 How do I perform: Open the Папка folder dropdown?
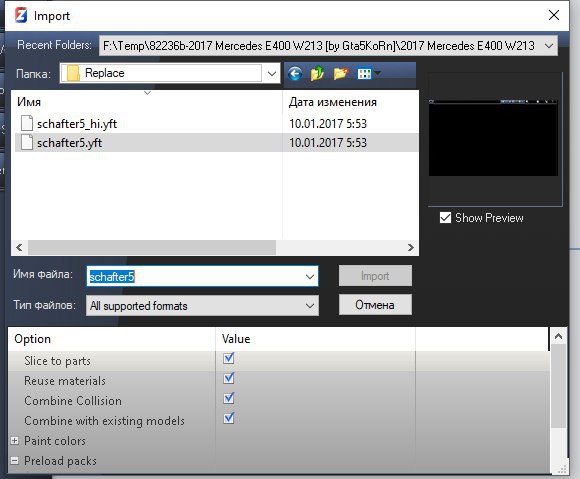coord(272,73)
